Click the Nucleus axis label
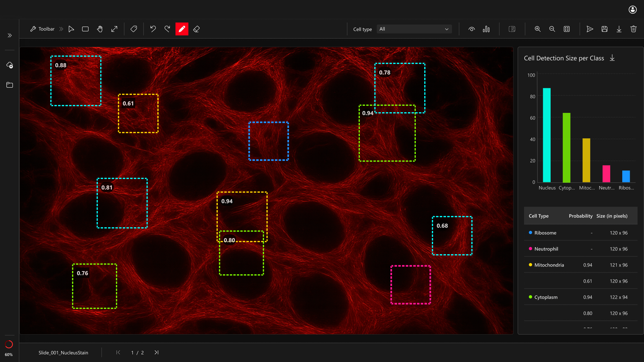 click(547, 188)
